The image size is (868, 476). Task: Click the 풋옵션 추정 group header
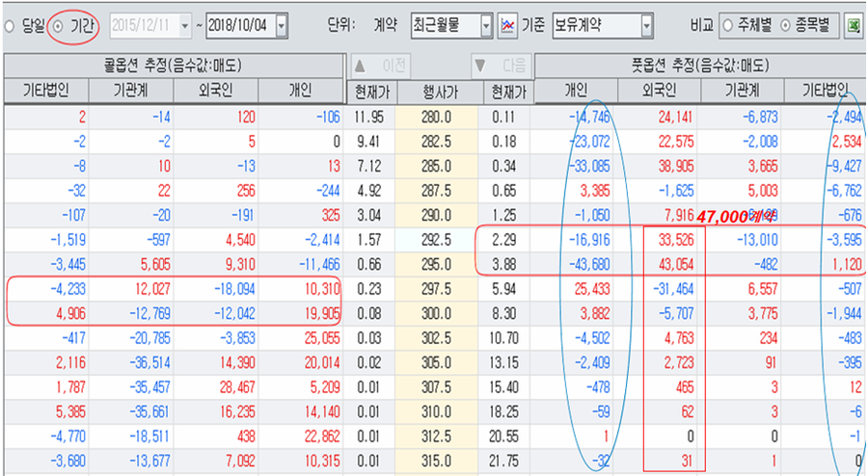click(699, 66)
